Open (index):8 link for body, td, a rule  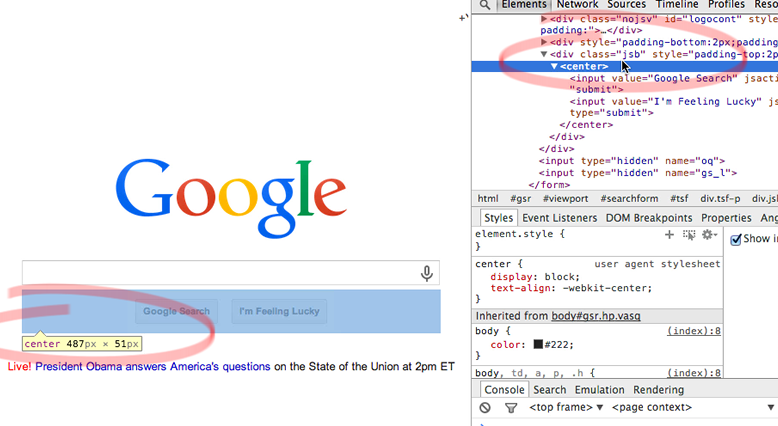click(694, 372)
